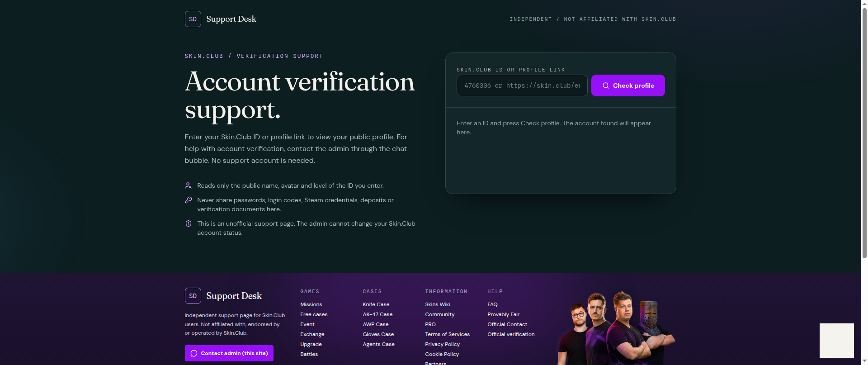The image size is (868, 365).
Task: Open the Provably Fair link
Action: click(x=504, y=314)
